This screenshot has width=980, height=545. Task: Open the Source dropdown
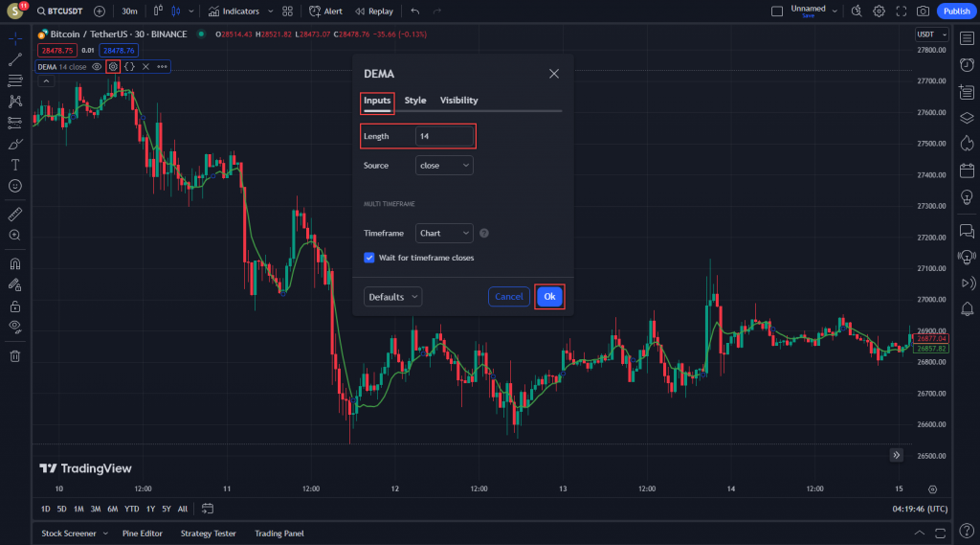click(x=444, y=165)
